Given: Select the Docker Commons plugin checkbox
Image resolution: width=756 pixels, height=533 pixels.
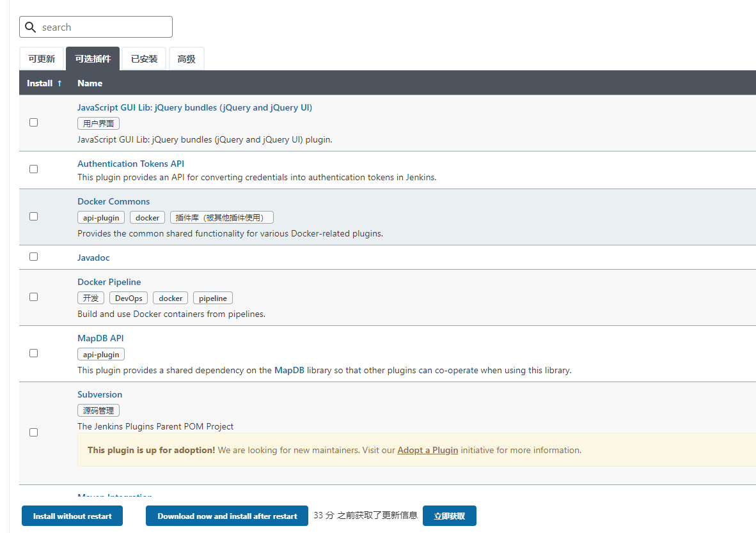Looking at the screenshot, I should (x=34, y=217).
